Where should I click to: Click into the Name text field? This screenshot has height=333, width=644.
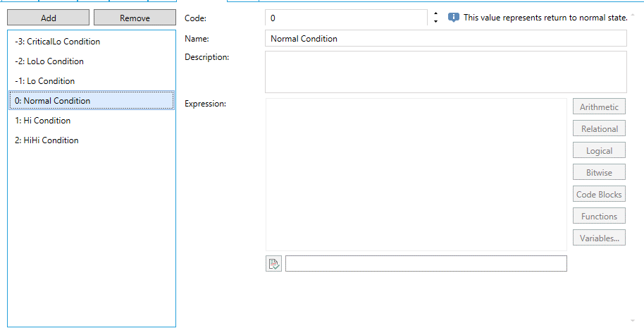[445, 39]
